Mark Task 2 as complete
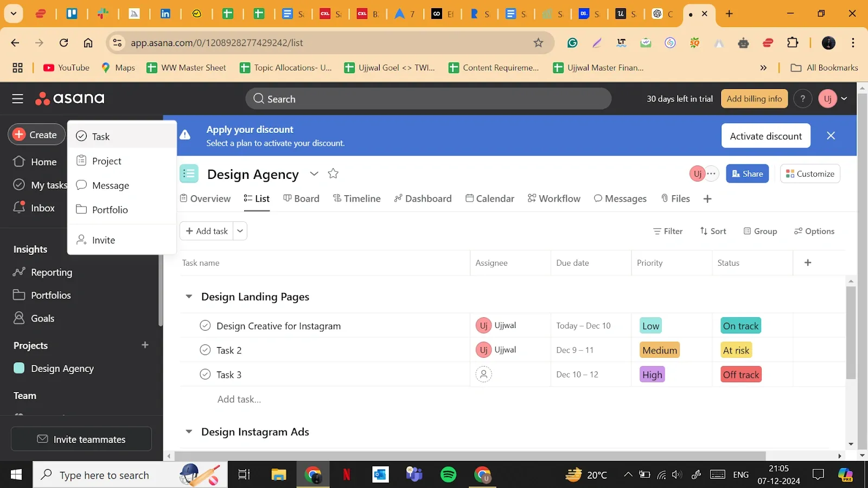Image resolution: width=868 pixels, height=488 pixels. [205, 350]
